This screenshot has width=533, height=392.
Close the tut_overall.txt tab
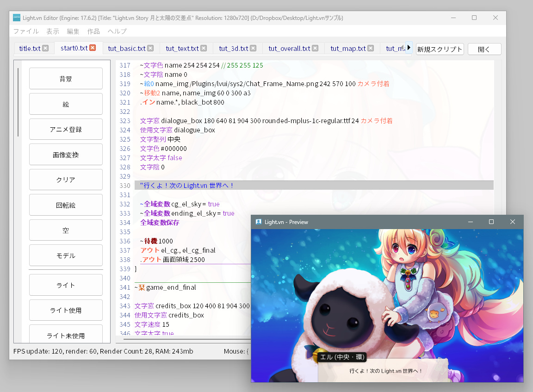315,48
